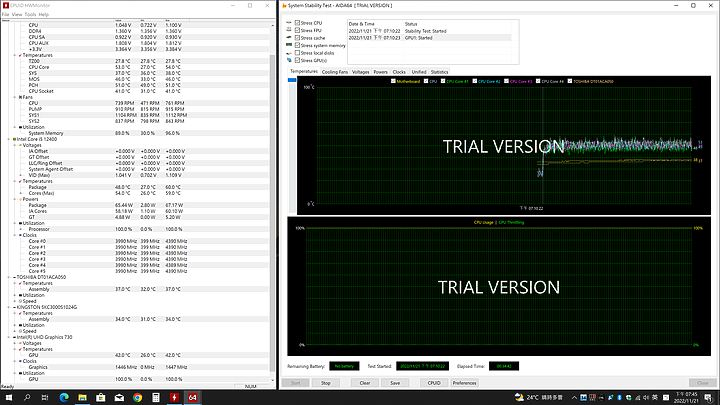This screenshot has height=405, width=720.
Task: Click the Stress system memory RAM icon
Action: click(289, 45)
